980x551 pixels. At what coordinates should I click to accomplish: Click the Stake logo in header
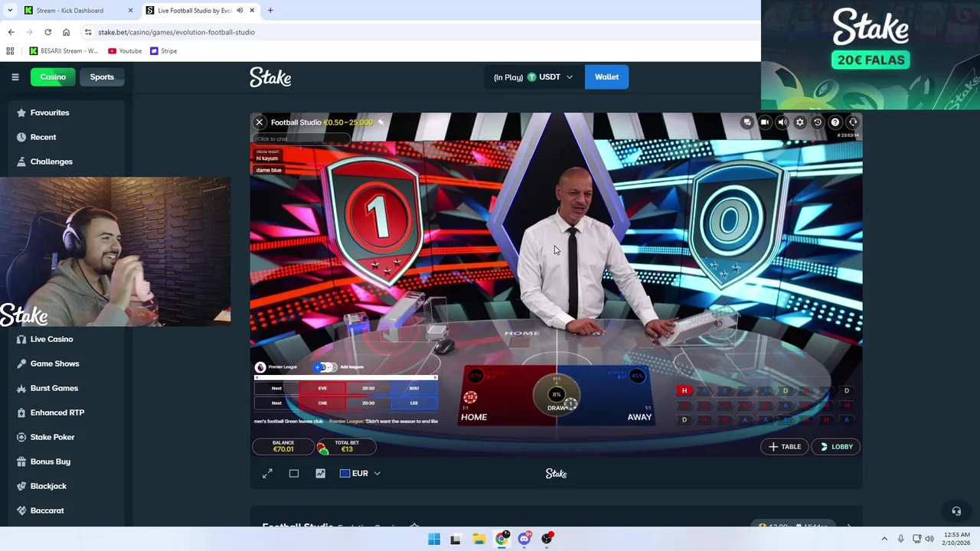pos(270,77)
